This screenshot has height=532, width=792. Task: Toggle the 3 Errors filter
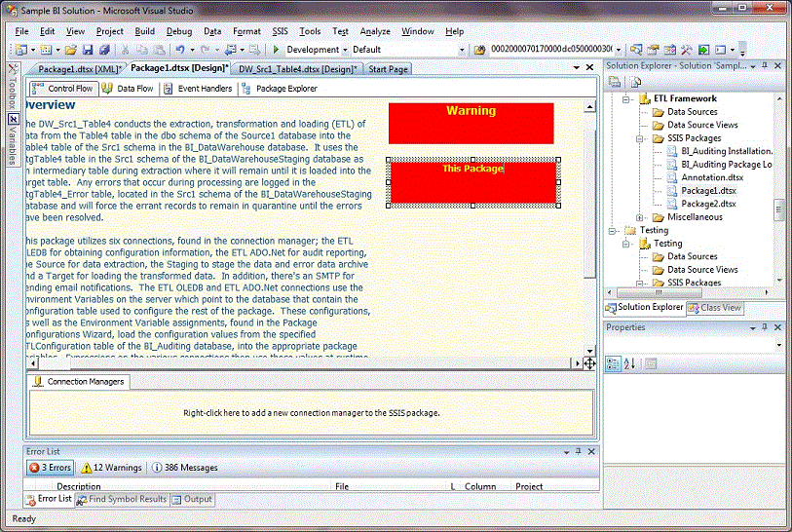(50, 468)
